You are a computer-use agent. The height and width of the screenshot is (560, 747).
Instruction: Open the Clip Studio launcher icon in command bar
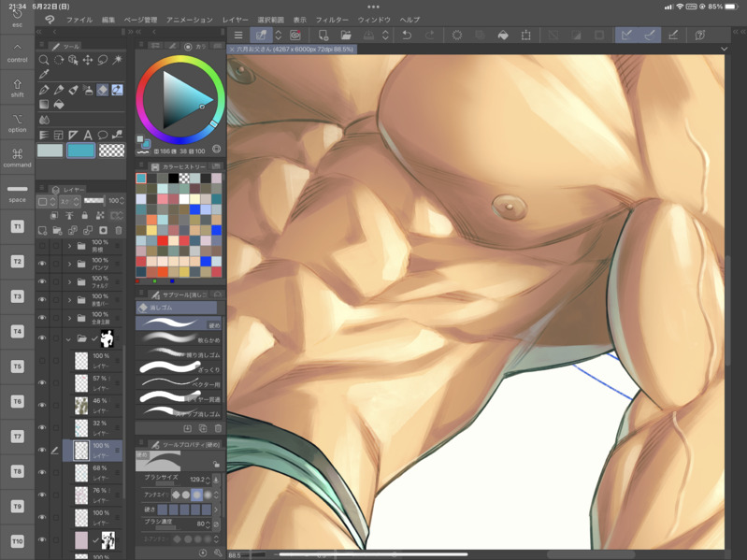pyautogui.click(x=295, y=36)
